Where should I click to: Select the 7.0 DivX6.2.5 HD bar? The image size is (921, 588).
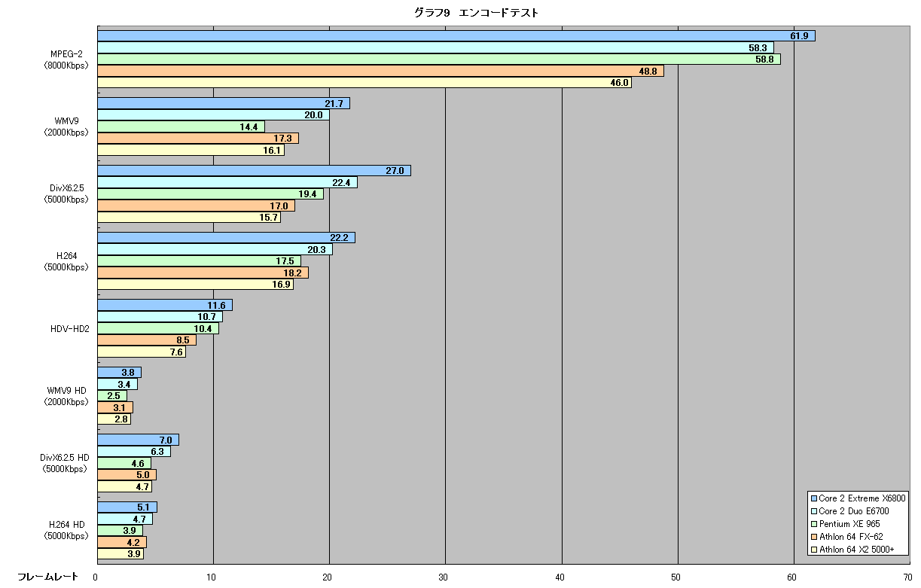click(139, 440)
